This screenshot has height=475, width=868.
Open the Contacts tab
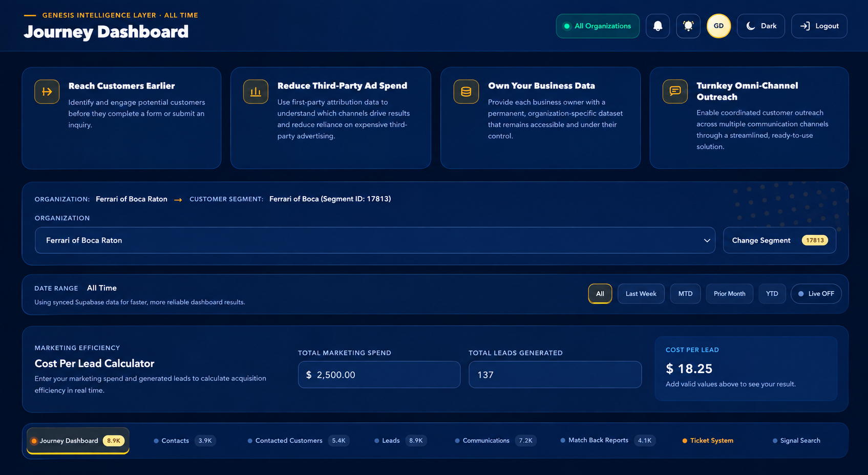(x=185, y=441)
